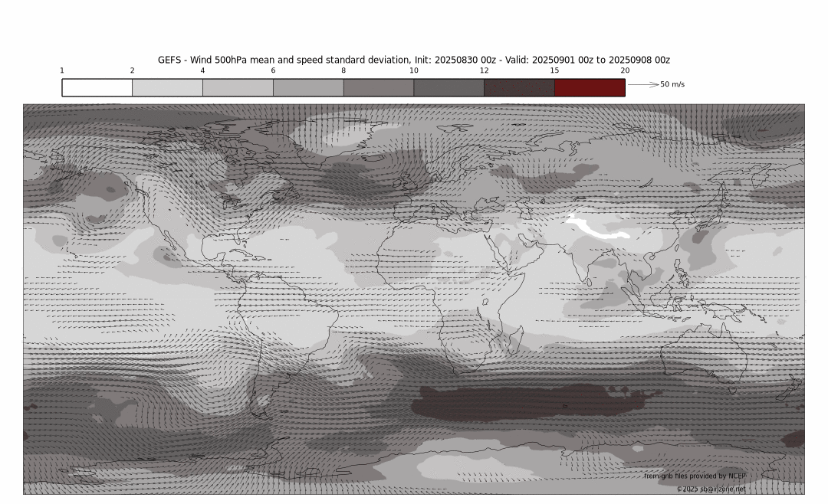
Task: Select the 6–8 gray legend segment
Action: point(308,87)
